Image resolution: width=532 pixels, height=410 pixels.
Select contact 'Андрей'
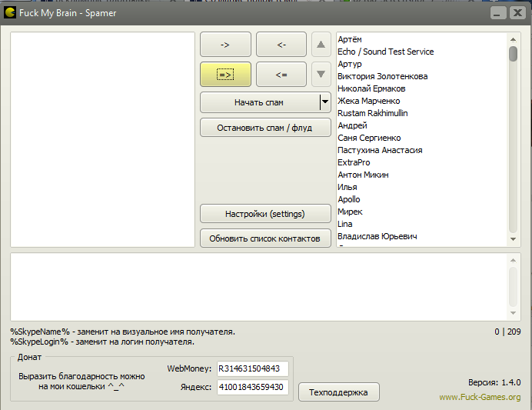tap(352, 125)
